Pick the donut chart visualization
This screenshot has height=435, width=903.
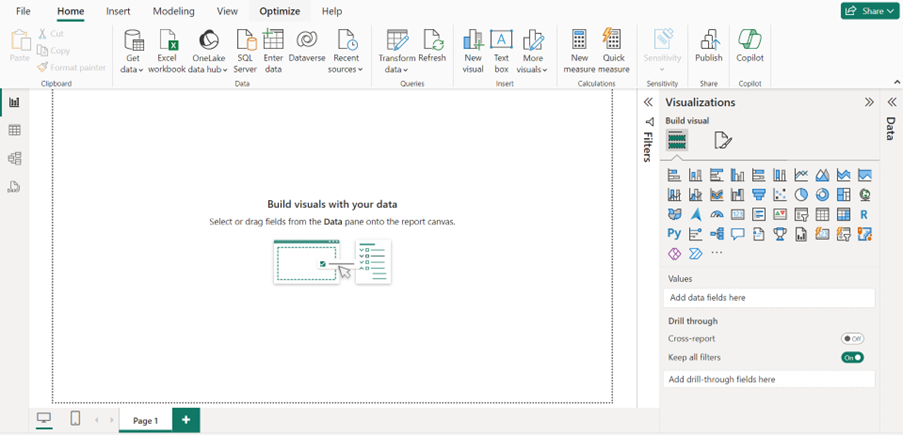(822, 195)
